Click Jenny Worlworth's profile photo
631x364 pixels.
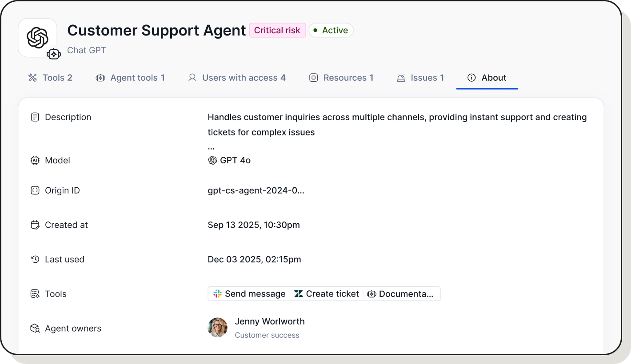click(217, 328)
